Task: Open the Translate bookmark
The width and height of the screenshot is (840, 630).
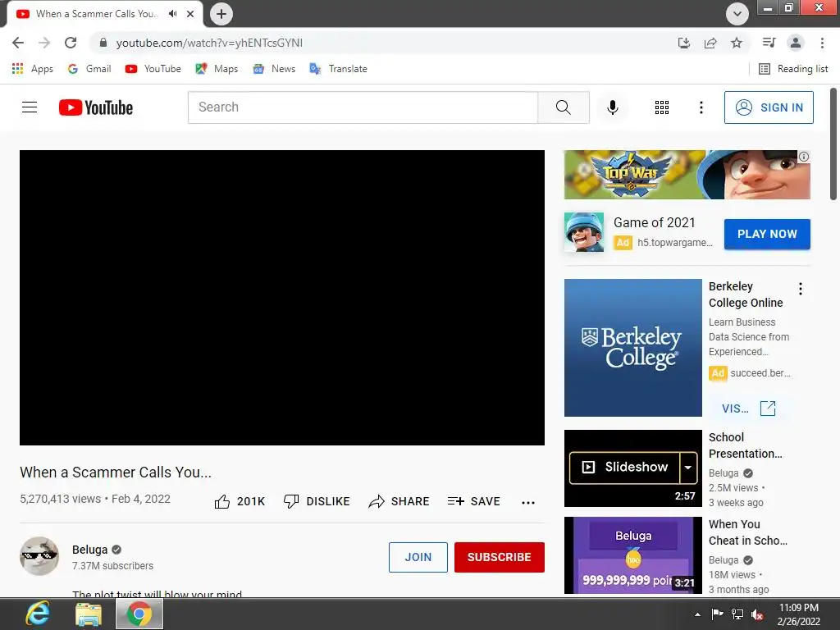Action: click(x=339, y=69)
